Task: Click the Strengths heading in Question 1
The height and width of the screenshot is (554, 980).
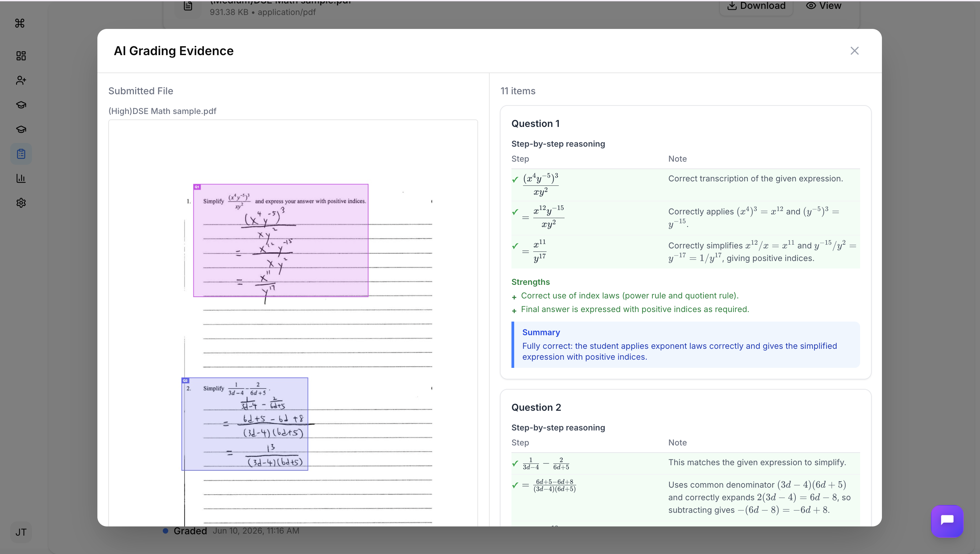Action: pos(531,282)
